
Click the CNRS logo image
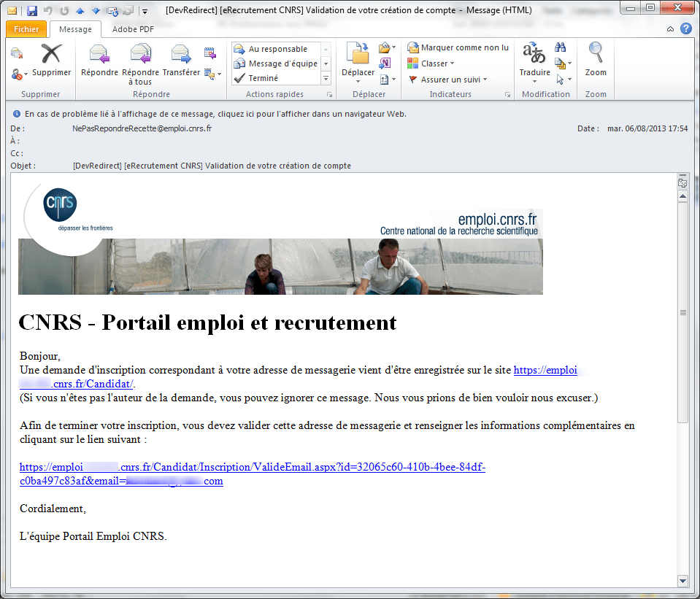(x=61, y=205)
